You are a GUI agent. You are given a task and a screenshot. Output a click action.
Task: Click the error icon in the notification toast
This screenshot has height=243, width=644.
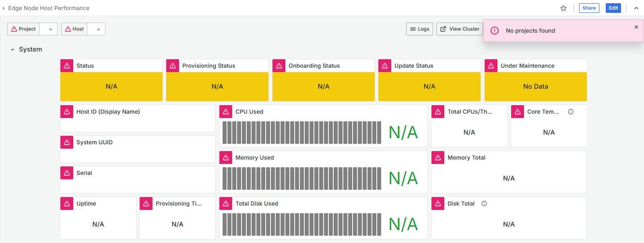click(495, 31)
